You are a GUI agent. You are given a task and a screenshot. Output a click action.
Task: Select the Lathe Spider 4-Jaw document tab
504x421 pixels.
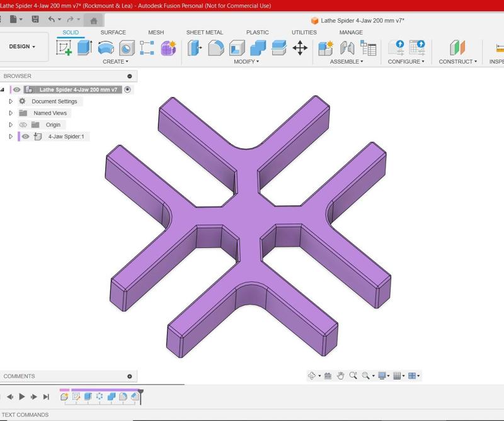[358, 21]
